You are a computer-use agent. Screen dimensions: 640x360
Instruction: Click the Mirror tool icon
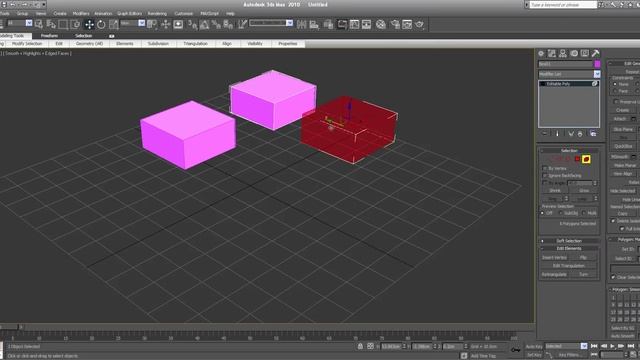tap(302, 24)
